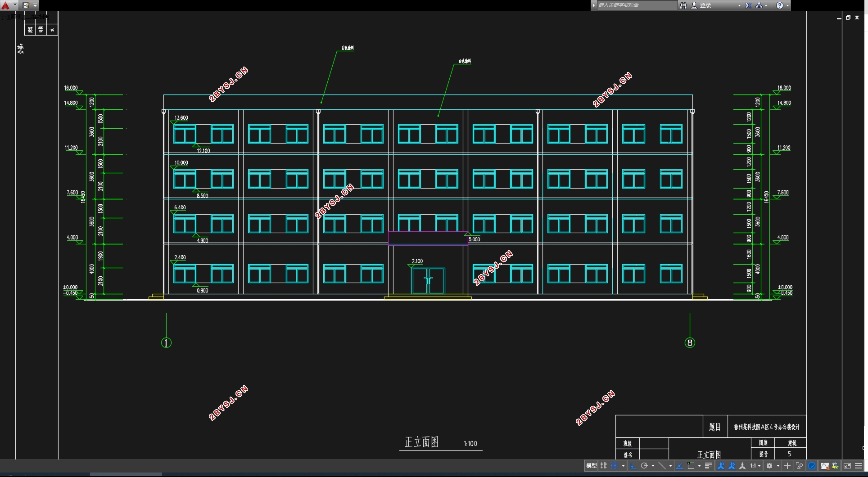Open the [俯视] view control menu
This screenshot has height=477, width=868.
click(x=15, y=17)
